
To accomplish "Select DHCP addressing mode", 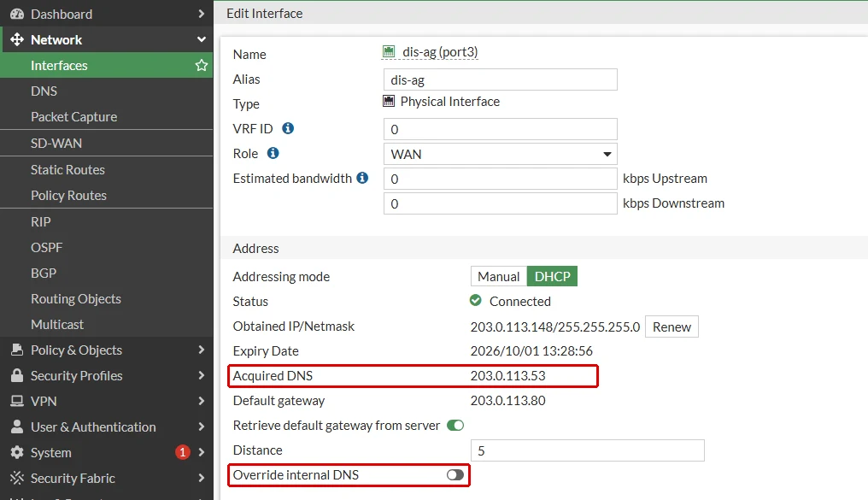I will click(x=552, y=276).
